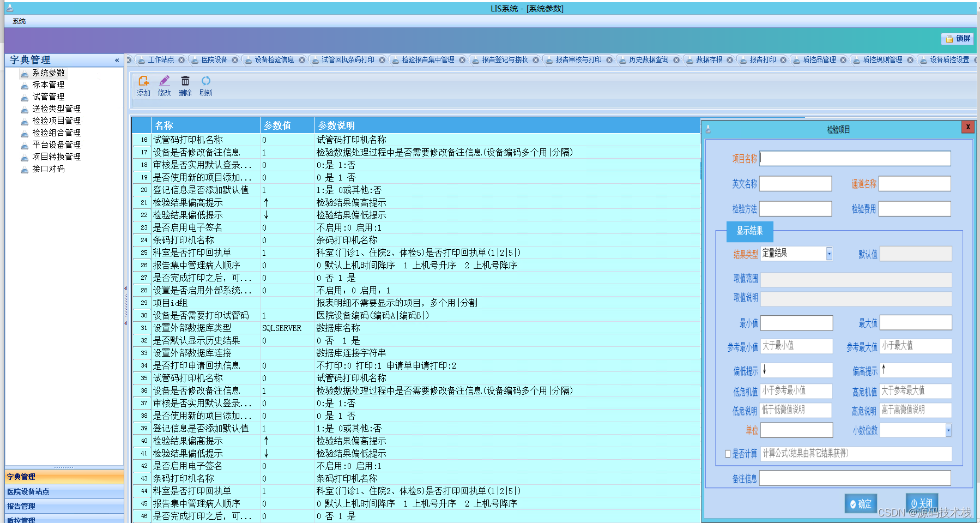This screenshot has height=523, width=980.
Task: Select 系统参数 in the dictionary tree
Action: pyautogui.click(x=48, y=73)
